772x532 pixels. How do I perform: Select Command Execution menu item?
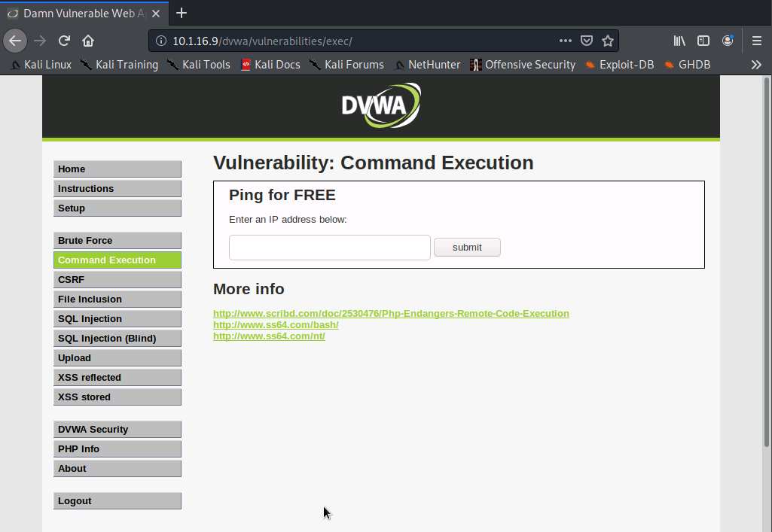click(x=117, y=260)
